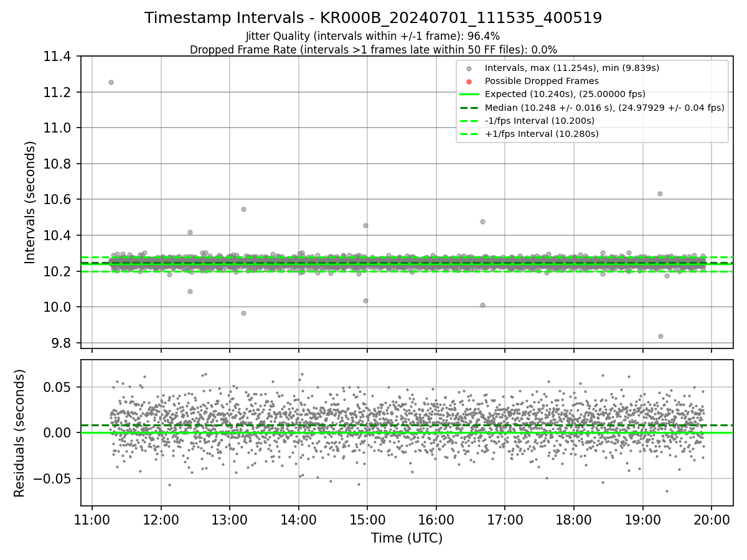Click the outlier point near 10.47 seconds before 17:00
The width and height of the screenshot is (747, 560).
click(482, 222)
